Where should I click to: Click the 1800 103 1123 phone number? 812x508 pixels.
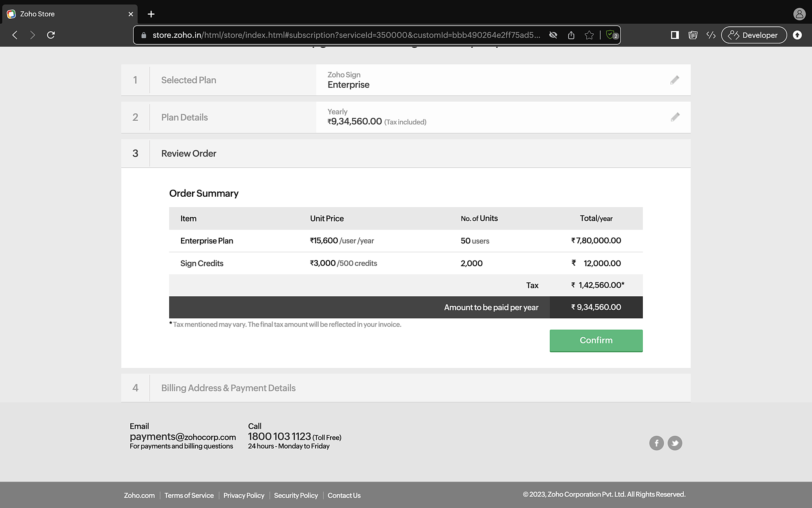tap(279, 436)
